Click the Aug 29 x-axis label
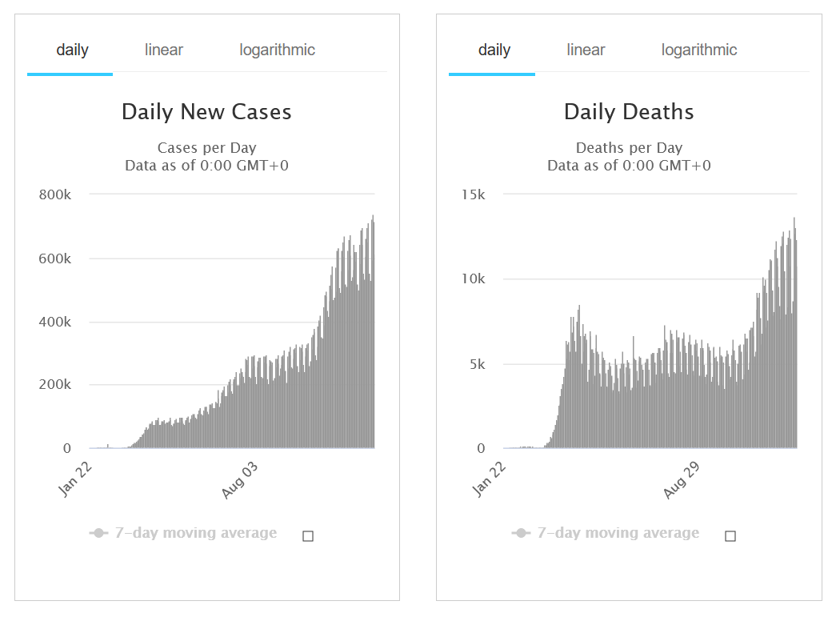The width and height of the screenshot is (840, 625). coord(683,480)
